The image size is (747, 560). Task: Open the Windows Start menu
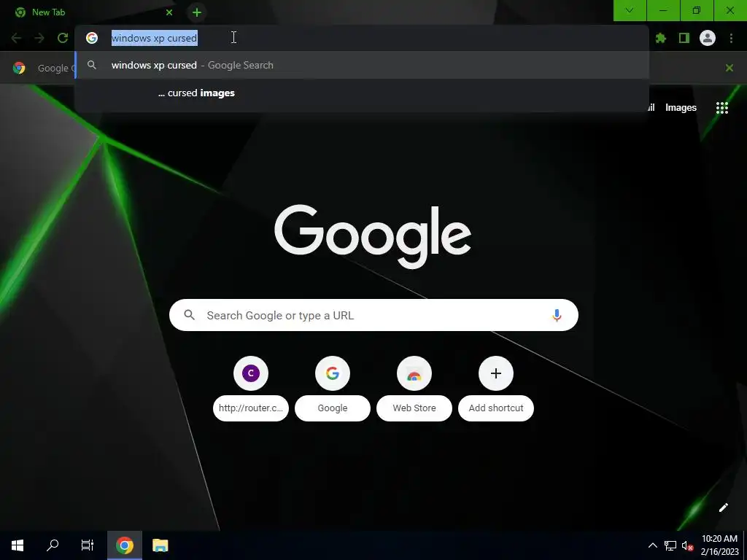point(18,545)
